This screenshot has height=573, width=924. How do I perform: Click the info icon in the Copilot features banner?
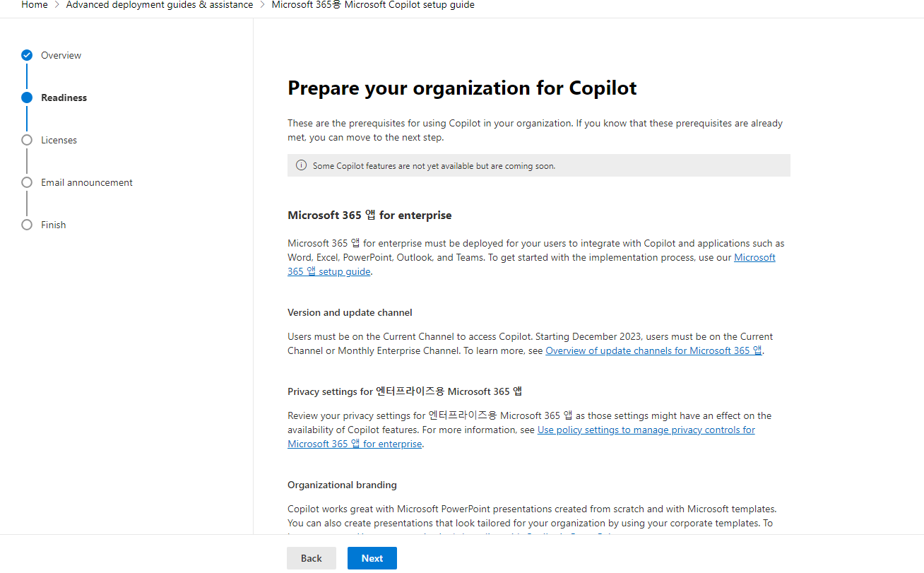tap(301, 165)
